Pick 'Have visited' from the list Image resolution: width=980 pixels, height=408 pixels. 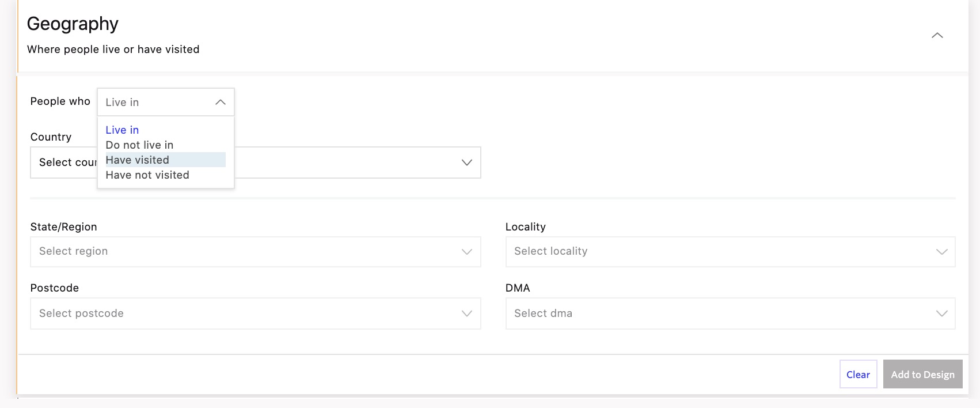pyautogui.click(x=138, y=160)
